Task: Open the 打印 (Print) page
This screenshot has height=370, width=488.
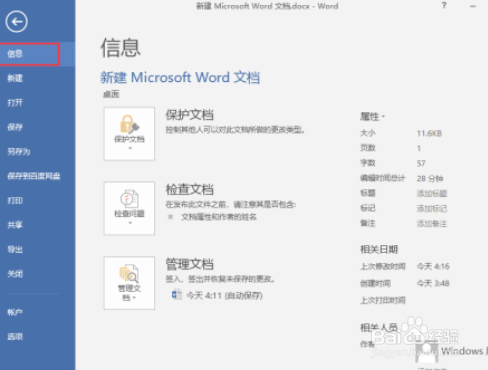Action: (15, 200)
